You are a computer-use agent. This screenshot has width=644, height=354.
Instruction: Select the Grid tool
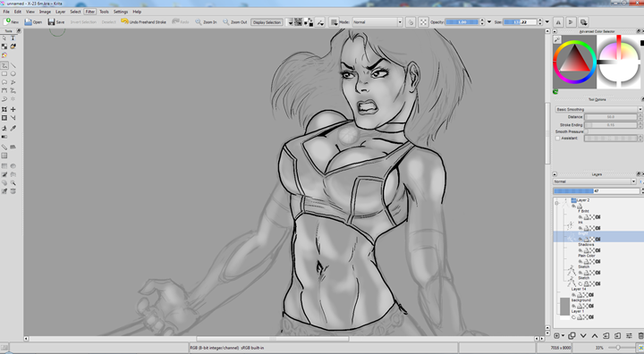click(4, 156)
